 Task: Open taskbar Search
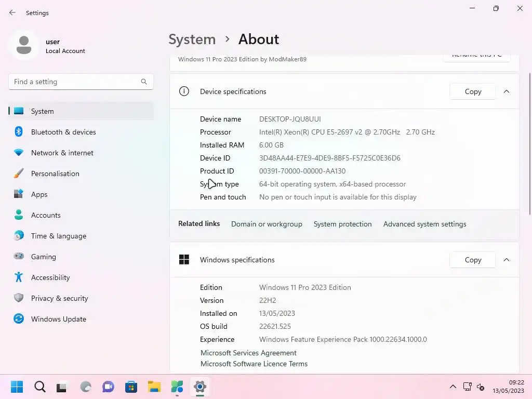click(x=39, y=387)
